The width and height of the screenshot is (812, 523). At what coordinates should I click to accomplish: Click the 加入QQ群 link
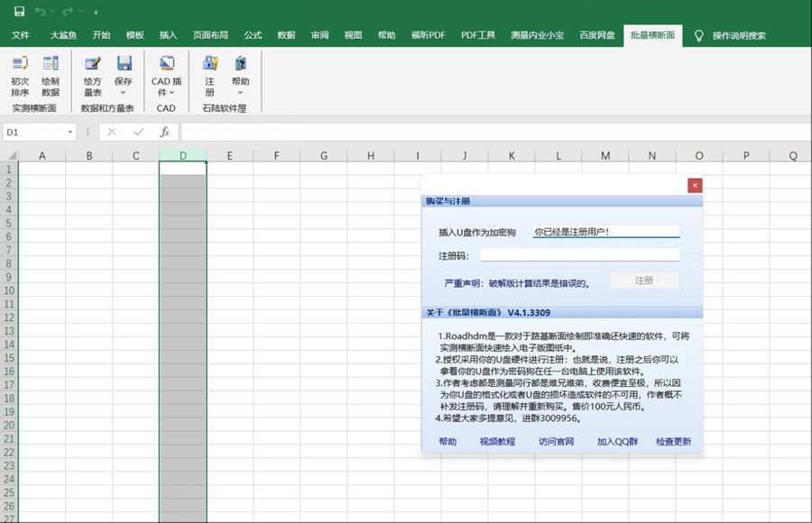pos(617,441)
